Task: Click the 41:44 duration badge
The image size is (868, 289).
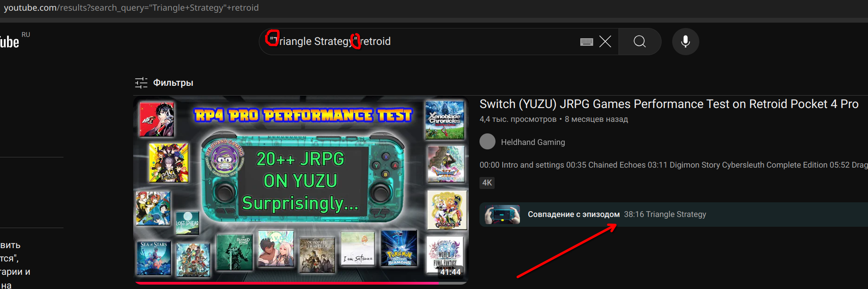Action: (x=450, y=272)
